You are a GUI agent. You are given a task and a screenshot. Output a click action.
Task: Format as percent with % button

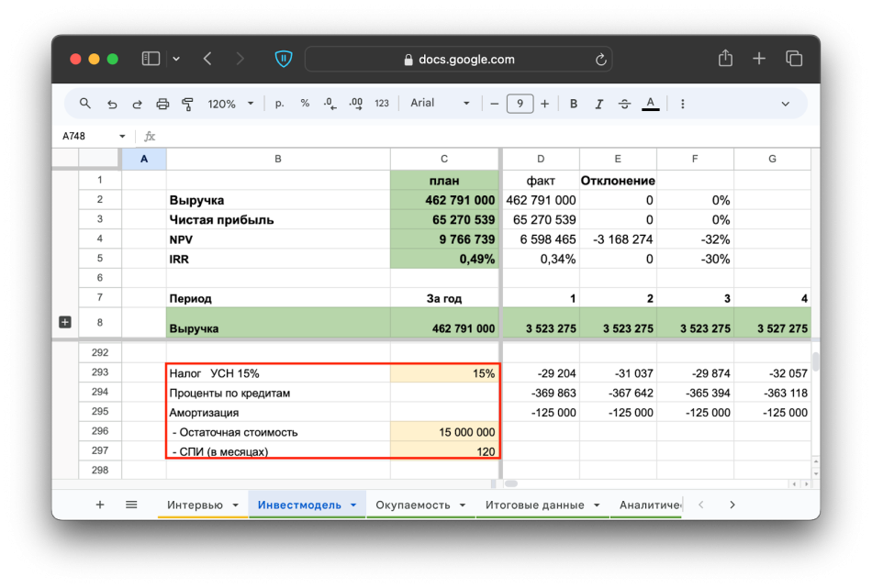[x=305, y=104]
